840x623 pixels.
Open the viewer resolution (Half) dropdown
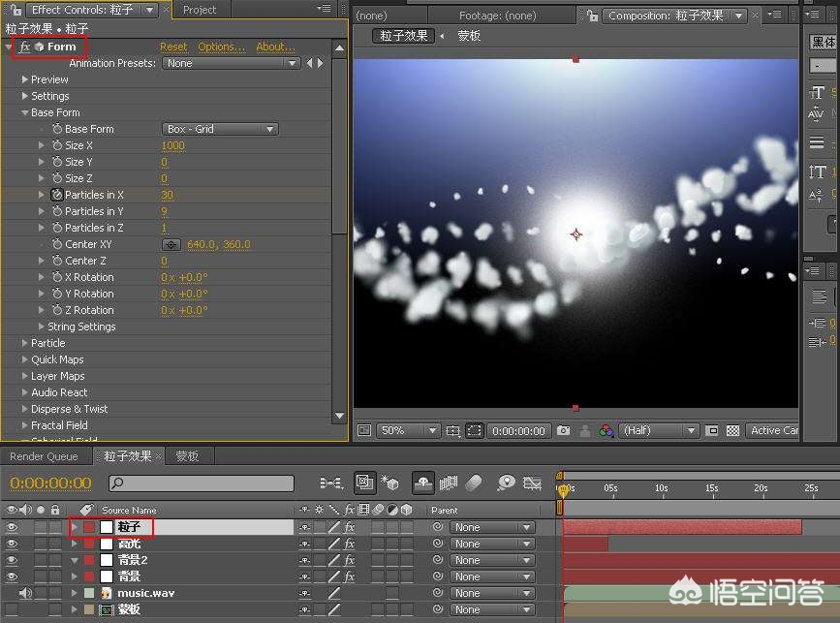coord(660,430)
